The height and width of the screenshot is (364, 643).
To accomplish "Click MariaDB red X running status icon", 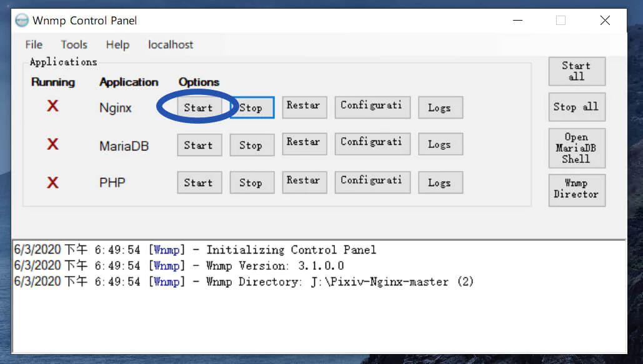I will click(x=53, y=144).
